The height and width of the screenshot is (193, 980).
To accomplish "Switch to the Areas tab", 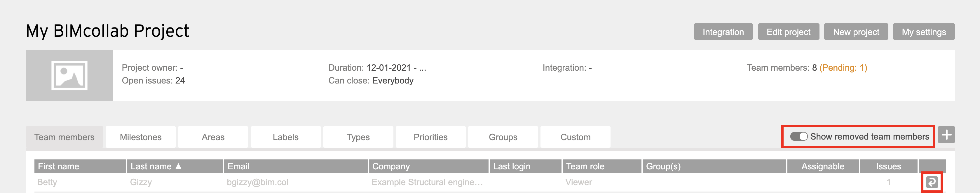I will pos(213,137).
